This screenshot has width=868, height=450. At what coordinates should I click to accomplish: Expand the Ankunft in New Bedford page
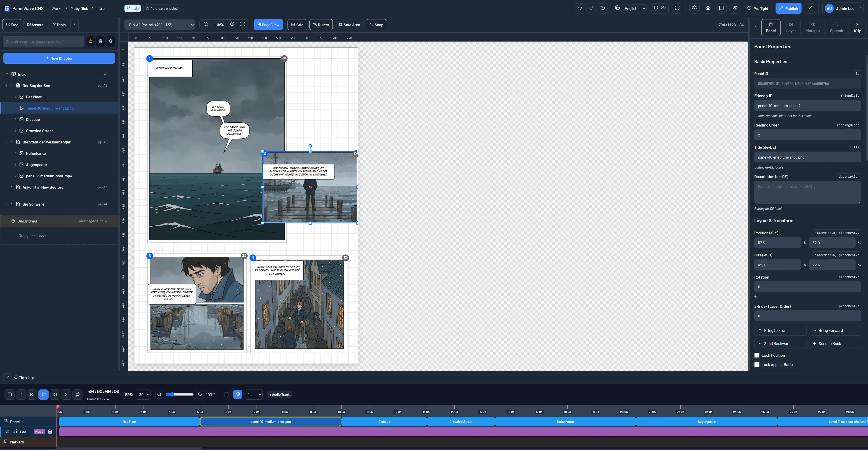[12, 187]
